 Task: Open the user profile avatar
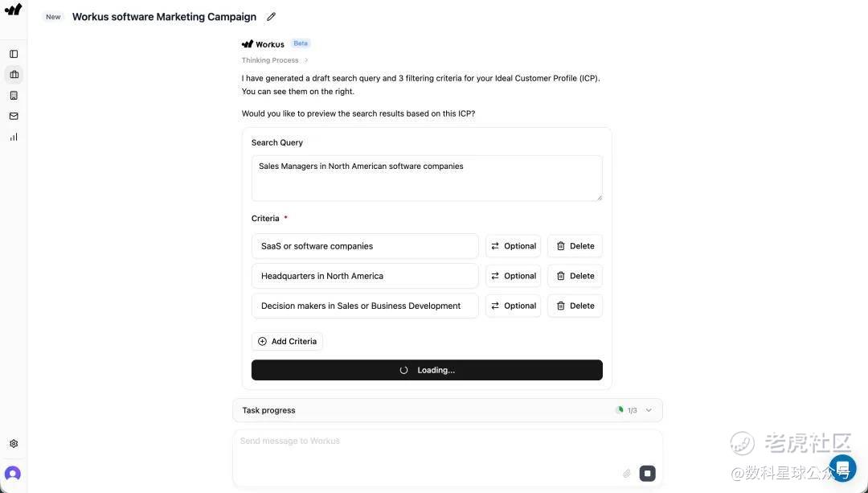13,474
